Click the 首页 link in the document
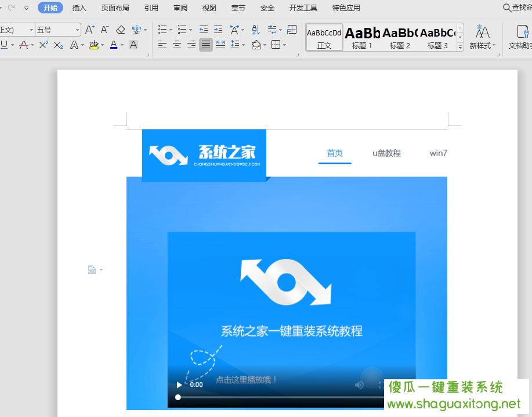This screenshot has height=417, width=532. tap(335, 153)
